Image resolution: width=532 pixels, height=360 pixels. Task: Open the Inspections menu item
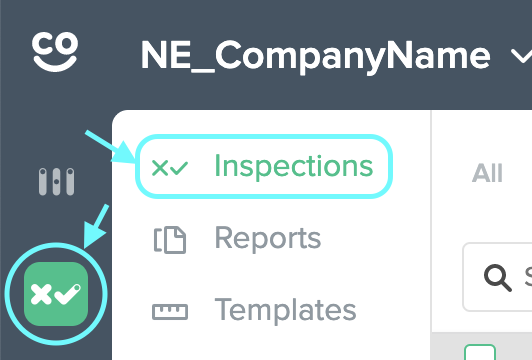point(264,166)
